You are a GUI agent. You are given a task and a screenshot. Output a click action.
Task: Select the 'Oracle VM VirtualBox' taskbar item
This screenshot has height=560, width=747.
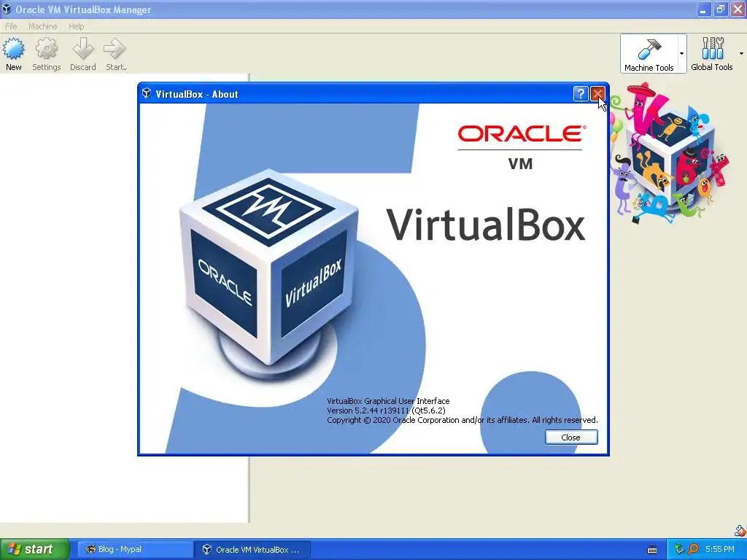(252, 549)
